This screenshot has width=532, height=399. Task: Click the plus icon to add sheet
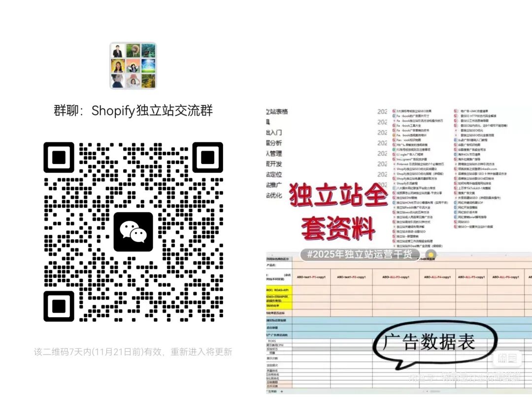click(x=281, y=392)
